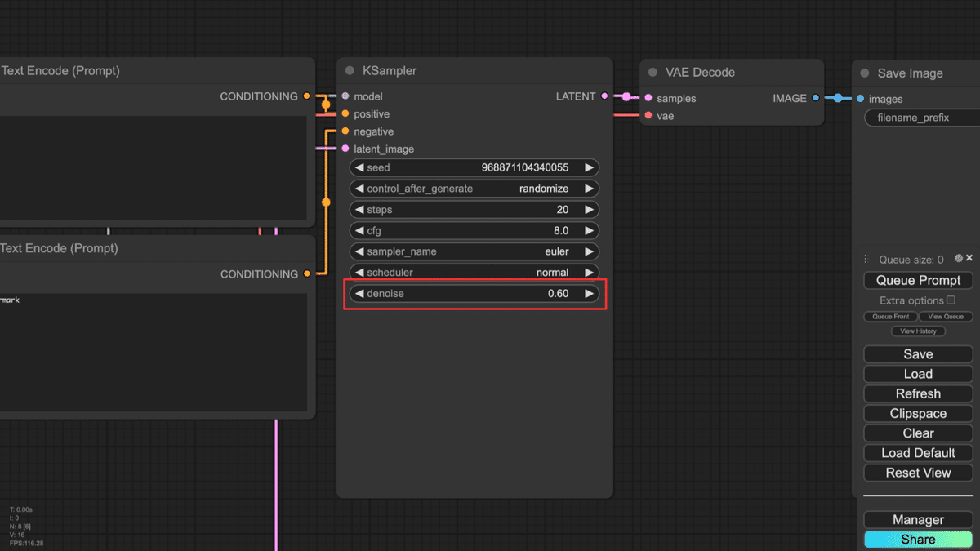Image resolution: width=980 pixels, height=551 pixels.
Task: Click Reset View
Action: pos(918,473)
